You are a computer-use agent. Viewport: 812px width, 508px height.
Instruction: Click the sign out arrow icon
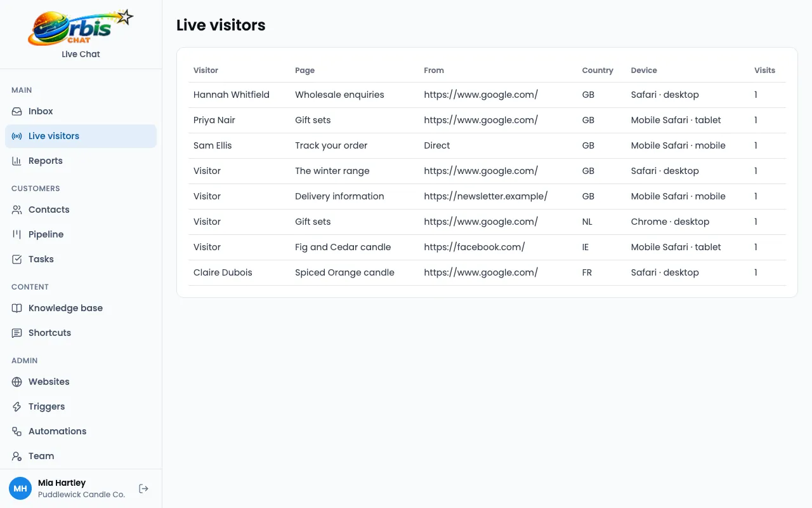[143, 488]
